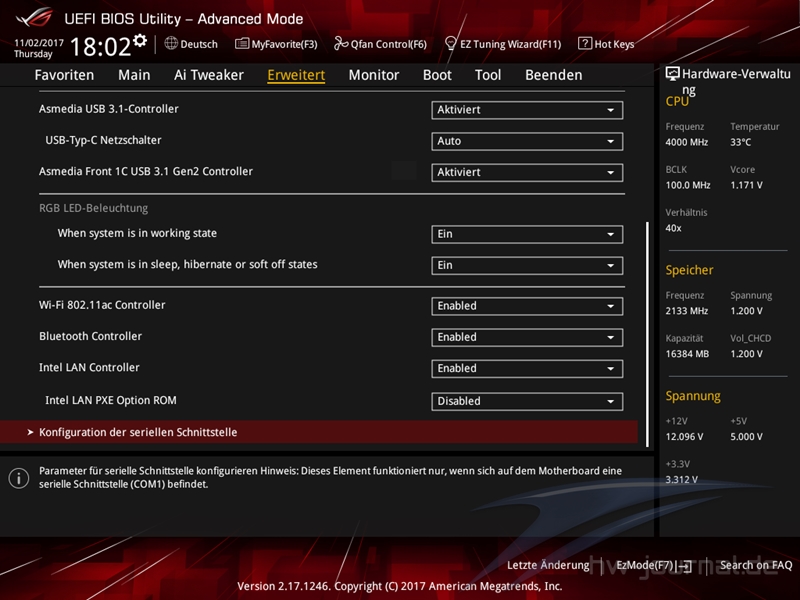Image resolution: width=800 pixels, height=600 pixels.
Task: Open RGB working state dropdown
Action: click(x=527, y=234)
